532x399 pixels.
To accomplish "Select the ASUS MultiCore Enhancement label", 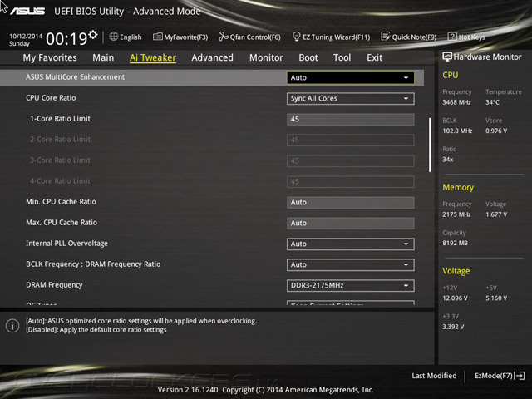I will coord(75,77).
